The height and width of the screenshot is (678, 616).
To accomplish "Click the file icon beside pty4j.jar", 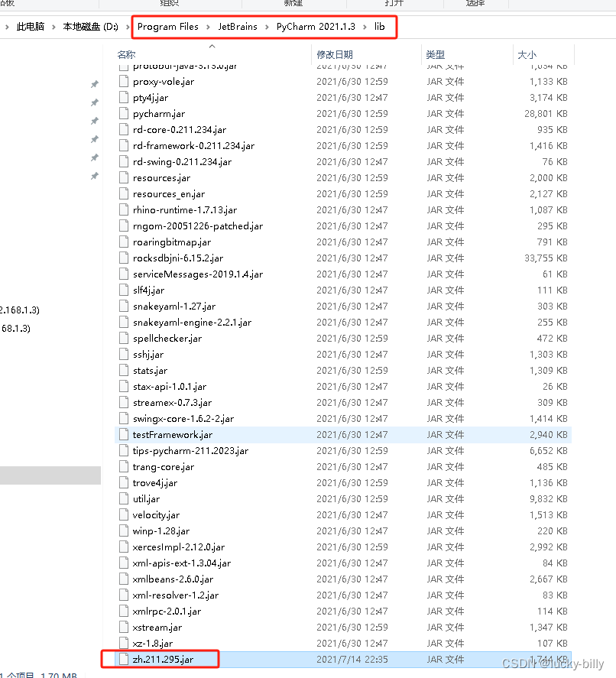I will coord(124,97).
